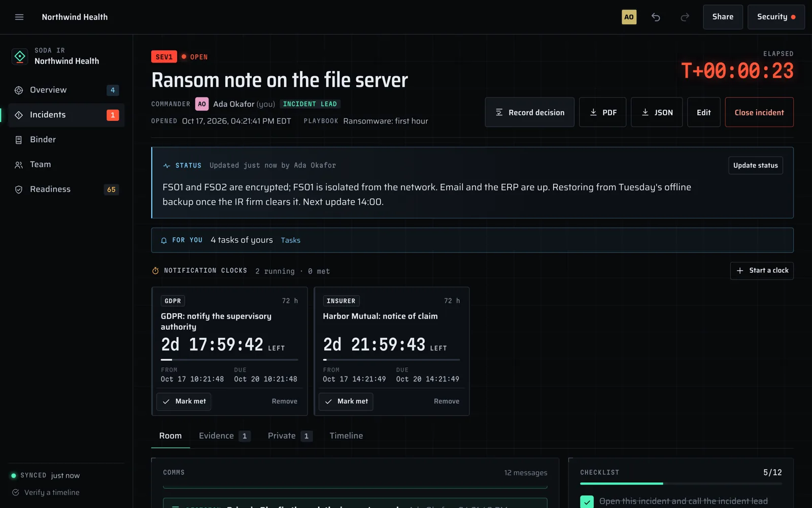
Task: Remove the Insurer notification clock
Action: pos(447,401)
